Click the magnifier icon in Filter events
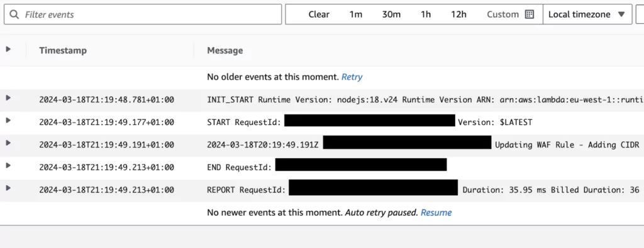This screenshot has width=644, height=248. (14, 15)
